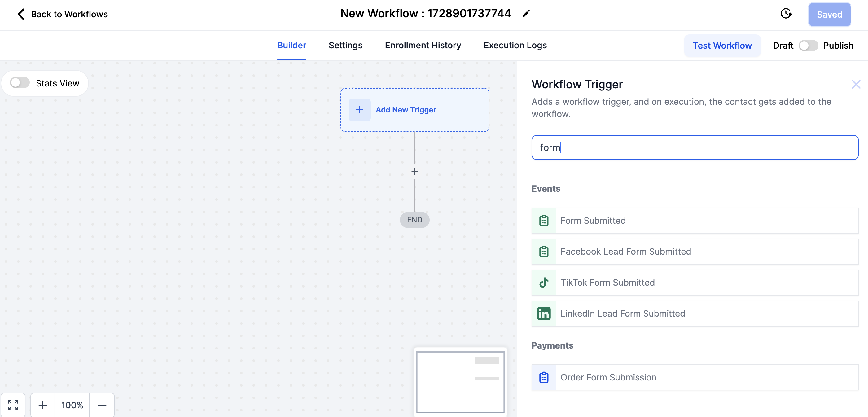Choose the Form Submitted trigger

pos(695,221)
